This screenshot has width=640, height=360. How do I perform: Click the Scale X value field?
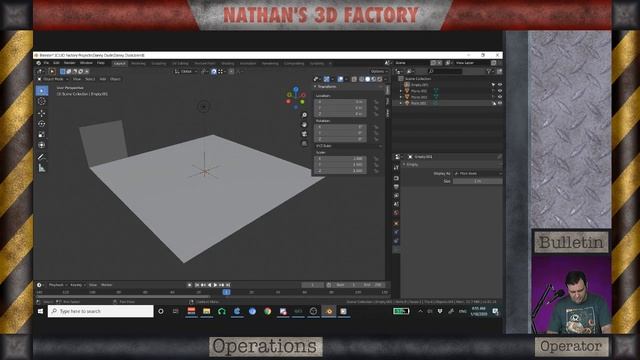340,159
